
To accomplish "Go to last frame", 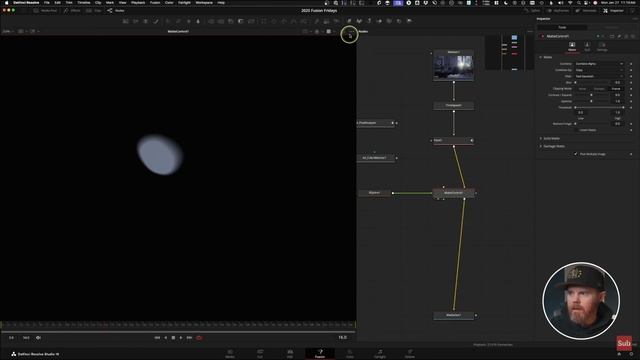I will (x=189, y=338).
